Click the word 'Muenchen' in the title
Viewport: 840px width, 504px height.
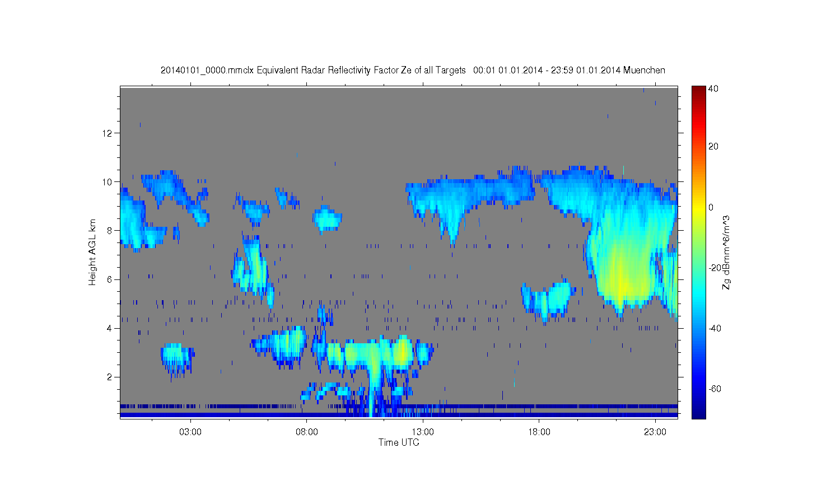(644, 71)
